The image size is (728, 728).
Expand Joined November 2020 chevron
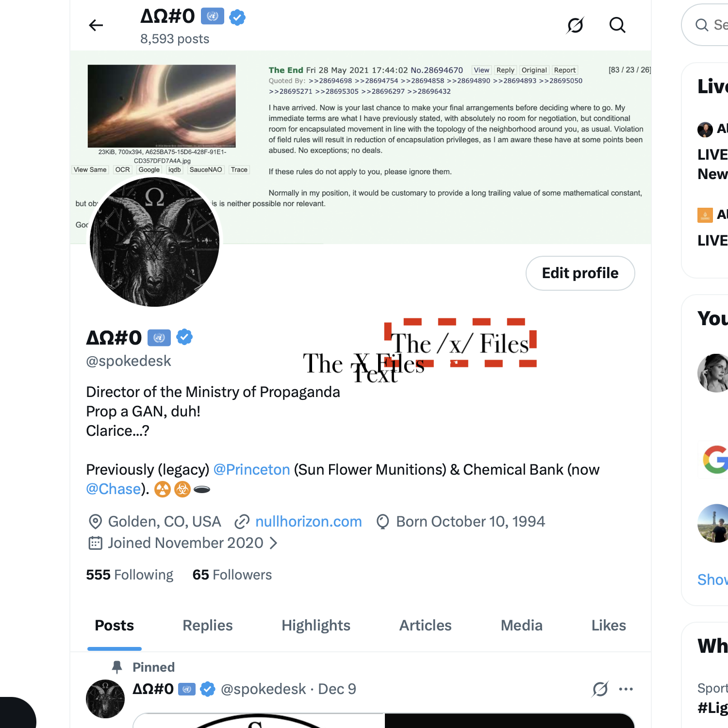(274, 543)
